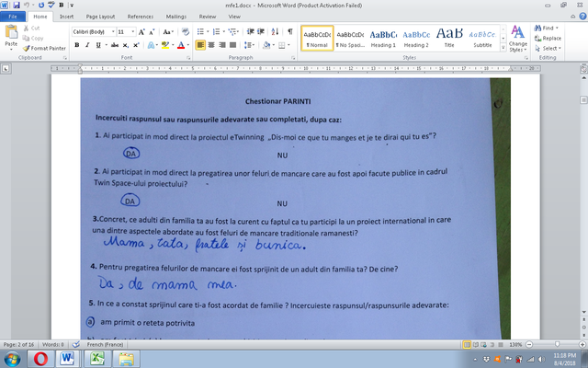Click Find in Editing group
This screenshot has width=588, height=368.
click(x=546, y=29)
